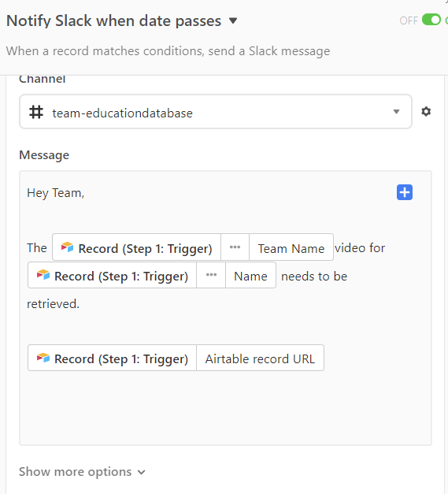
Task: Select the Team Name field token
Action: 291,247
